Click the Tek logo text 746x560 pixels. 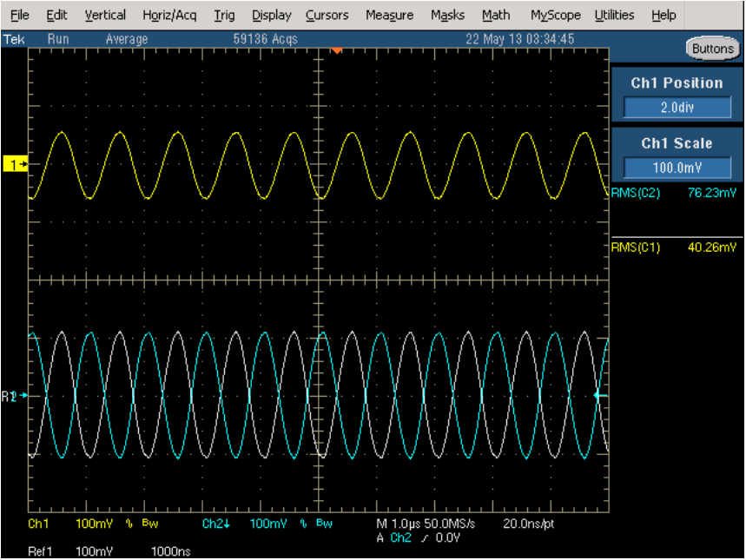pos(14,39)
